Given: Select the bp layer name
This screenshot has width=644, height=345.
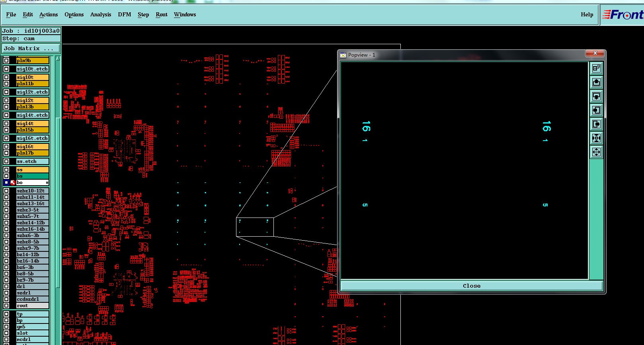Looking at the screenshot, I should 33,320.
